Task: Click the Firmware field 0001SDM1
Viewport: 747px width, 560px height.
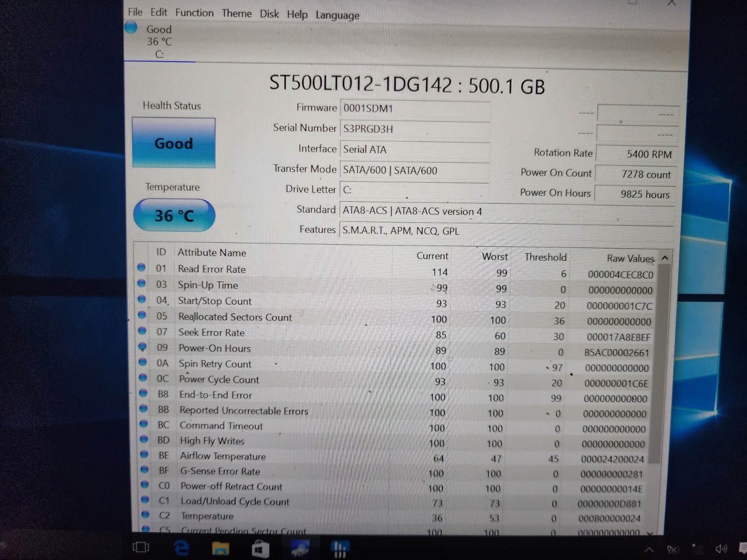Action: tap(415, 109)
